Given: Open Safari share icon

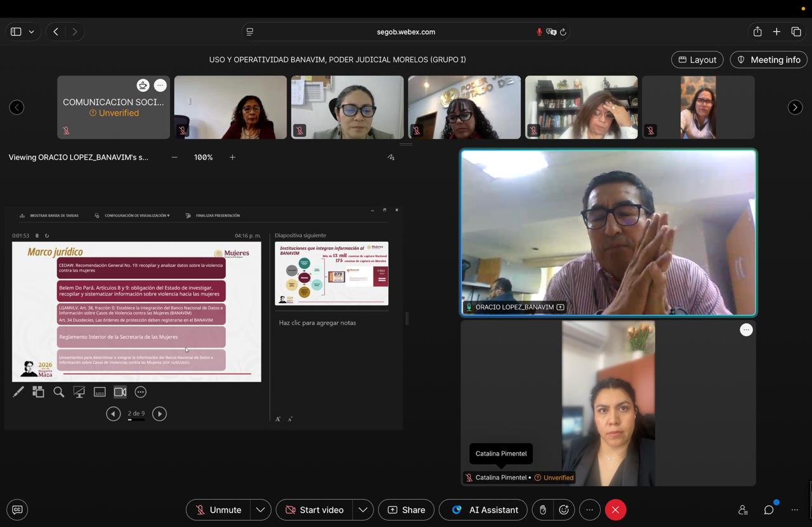Looking at the screenshot, I should click(757, 32).
